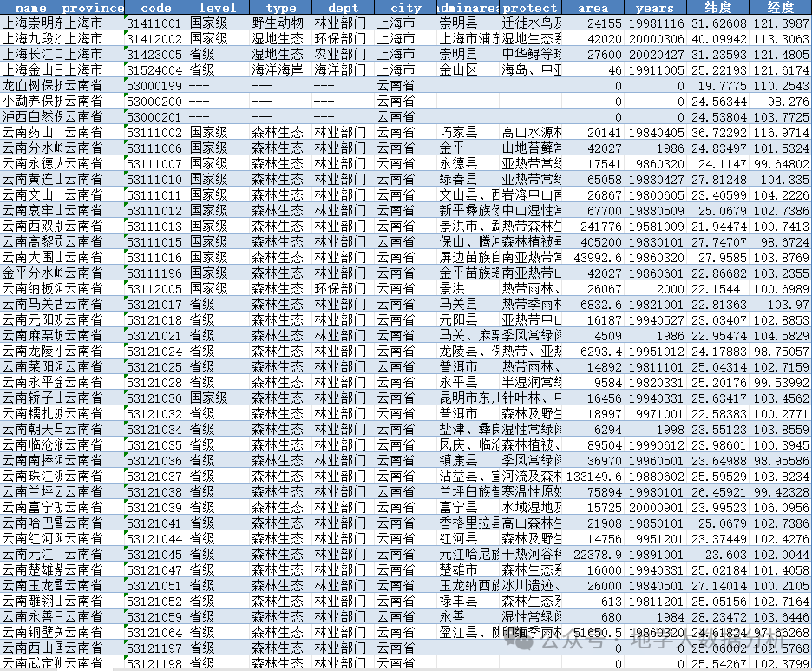
Task: Click the "dept" column header
Action: (344, 8)
